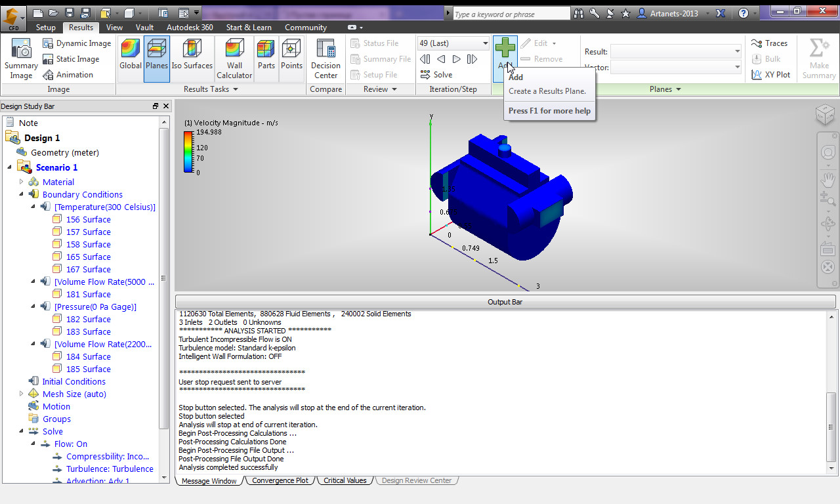Click the Solve button in Iteration/Step
The width and height of the screenshot is (840, 504).
coord(436,75)
